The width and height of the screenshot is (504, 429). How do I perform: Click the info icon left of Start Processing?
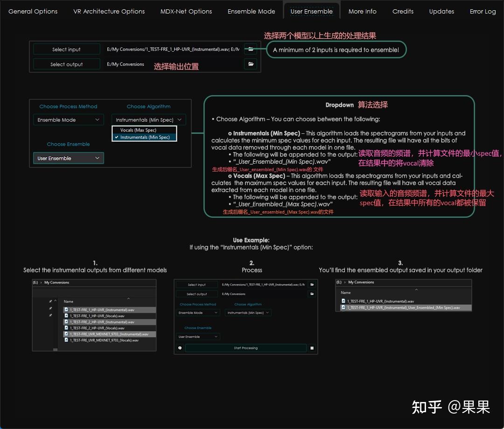(x=179, y=347)
